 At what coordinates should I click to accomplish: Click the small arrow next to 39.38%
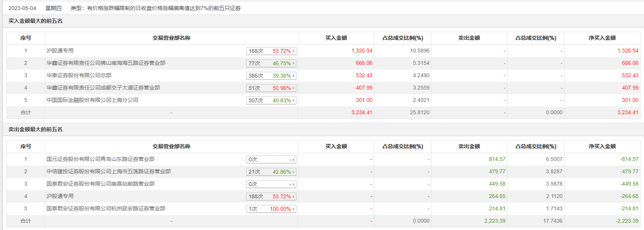[294, 76]
